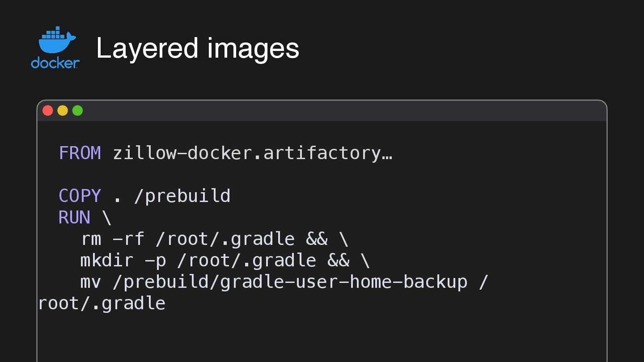
Task: Click the red close window dot
Action: [48, 110]
